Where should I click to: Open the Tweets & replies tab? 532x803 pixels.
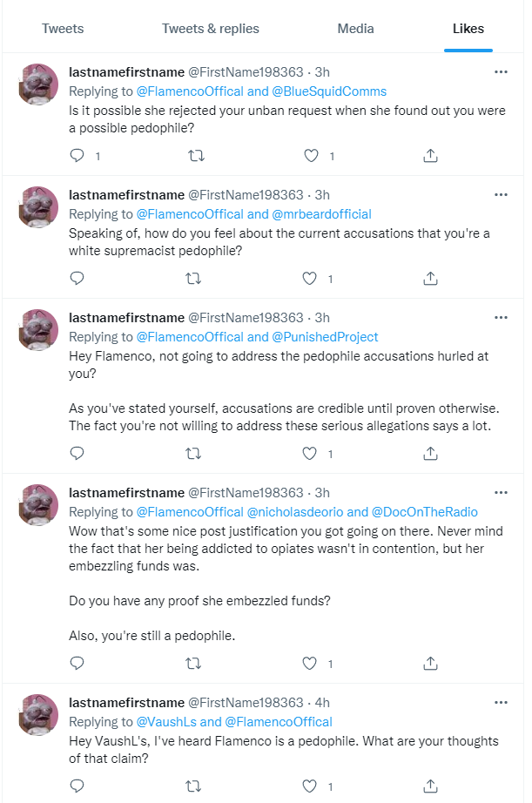[x=211, y=29]
